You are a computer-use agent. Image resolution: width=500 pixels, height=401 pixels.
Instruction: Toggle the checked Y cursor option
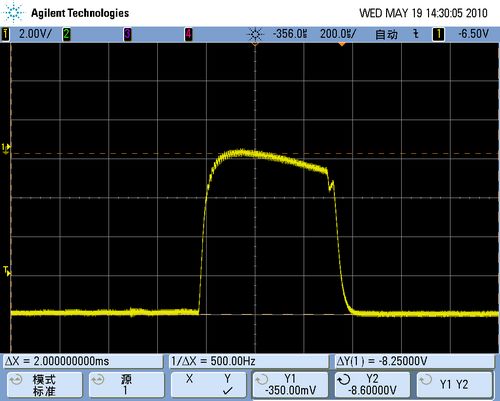pyautogui.click(x=227, y=384)
